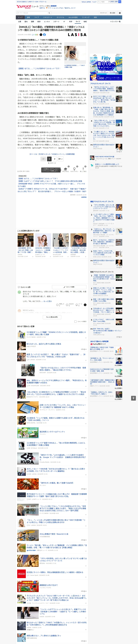Share the first comment on X
Viewport: 138px width, 644px height.
click(x=85, y=305)
